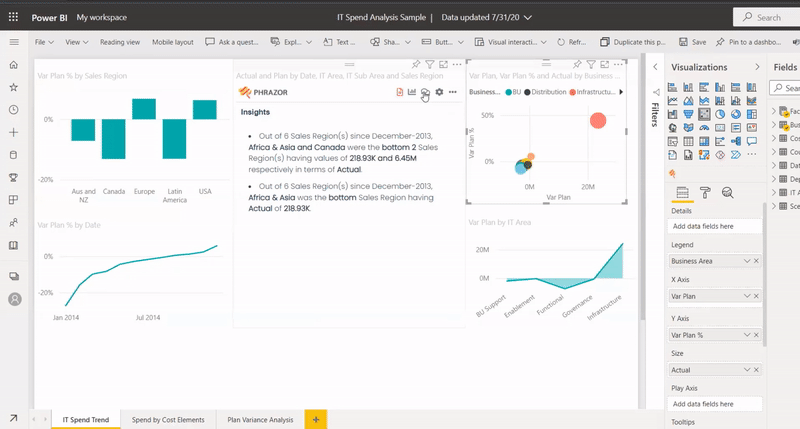Open Spend by Cost Elements page tab
This screenshot has height=429, width=800.
pos(168,420)
